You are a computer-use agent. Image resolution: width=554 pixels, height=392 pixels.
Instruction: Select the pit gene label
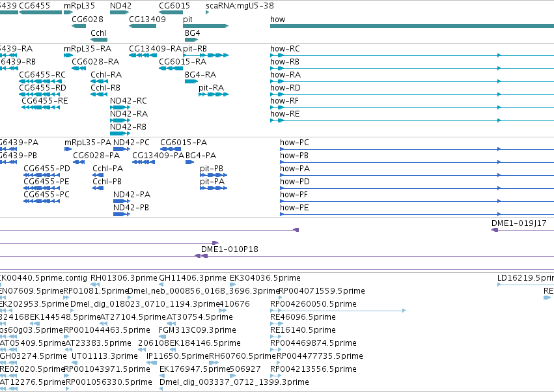(x=187, y=19)
